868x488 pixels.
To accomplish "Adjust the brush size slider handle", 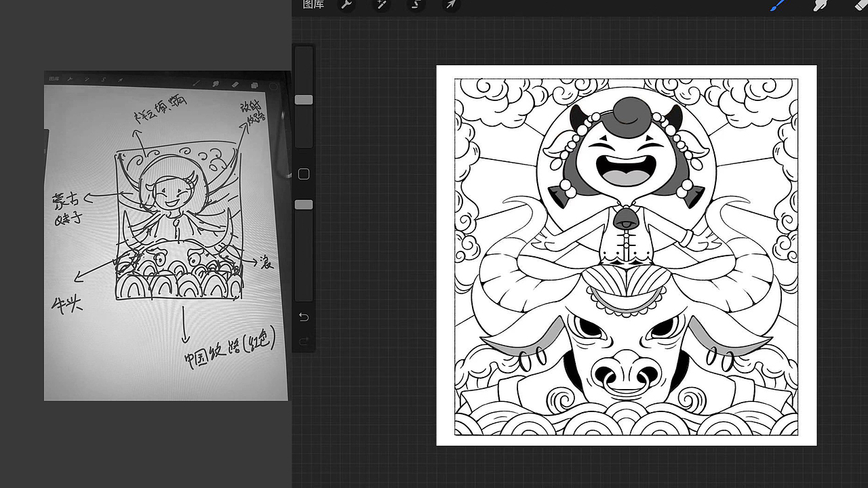I will point(304,100).
